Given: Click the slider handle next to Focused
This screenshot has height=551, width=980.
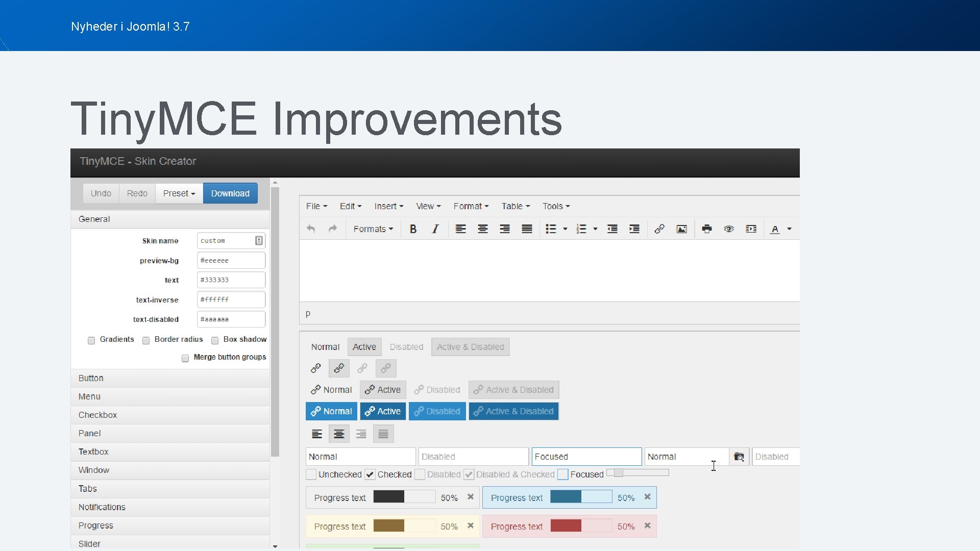Looking at the screenshot, I should (x=619, y=473).
